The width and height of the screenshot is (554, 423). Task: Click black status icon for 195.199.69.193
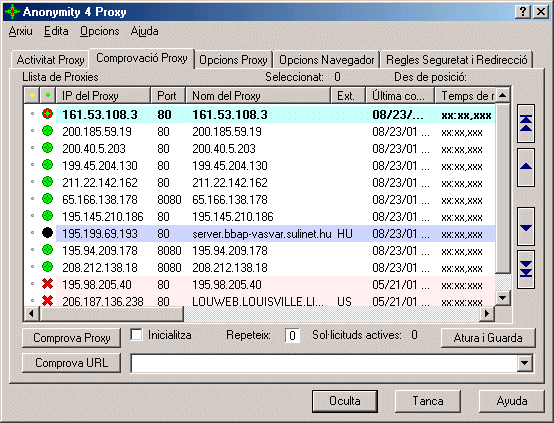click(47, 233)
